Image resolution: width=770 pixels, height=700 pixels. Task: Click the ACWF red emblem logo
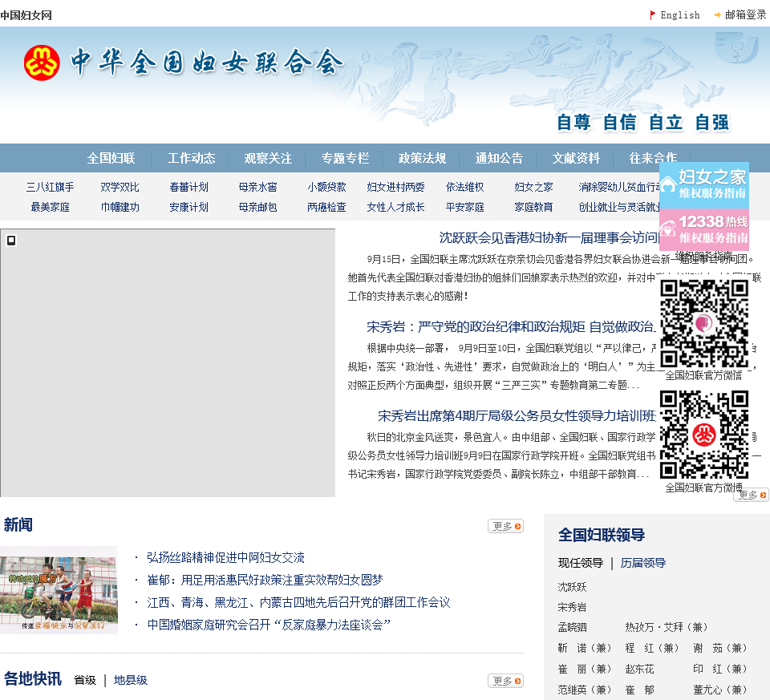coord(42,63)
